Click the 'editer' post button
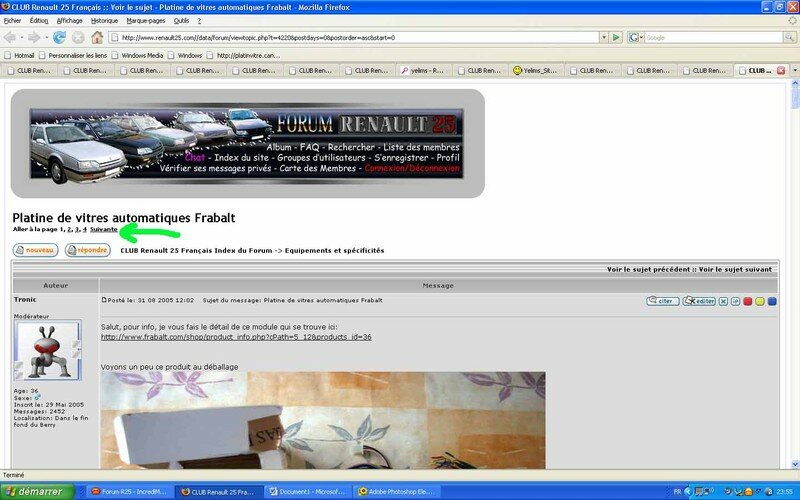800x500 pixels. click(699, 301)
